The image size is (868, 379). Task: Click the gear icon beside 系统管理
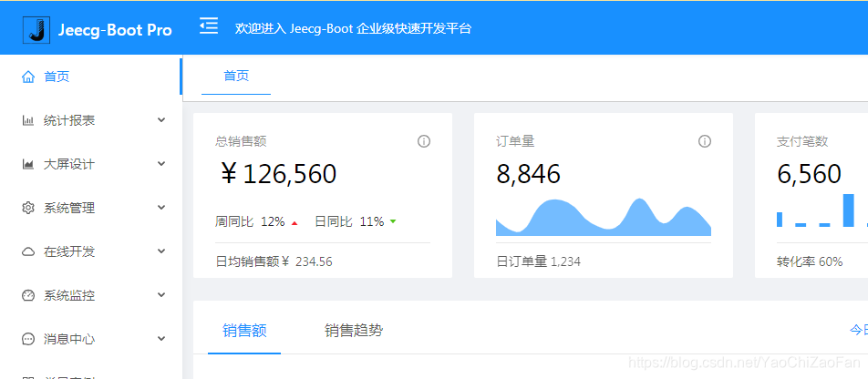point(27,208)
